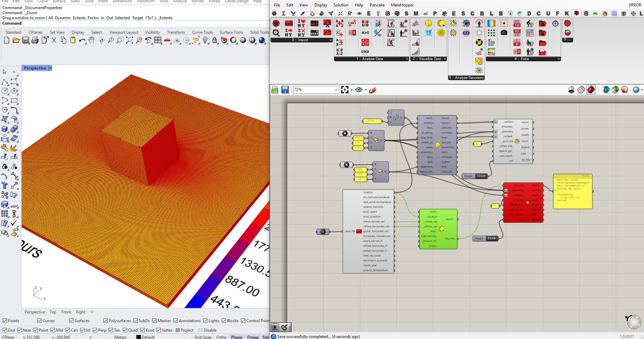Click the lock icon in Standard toolbar
644x339 pixels.
pos(215,40)
